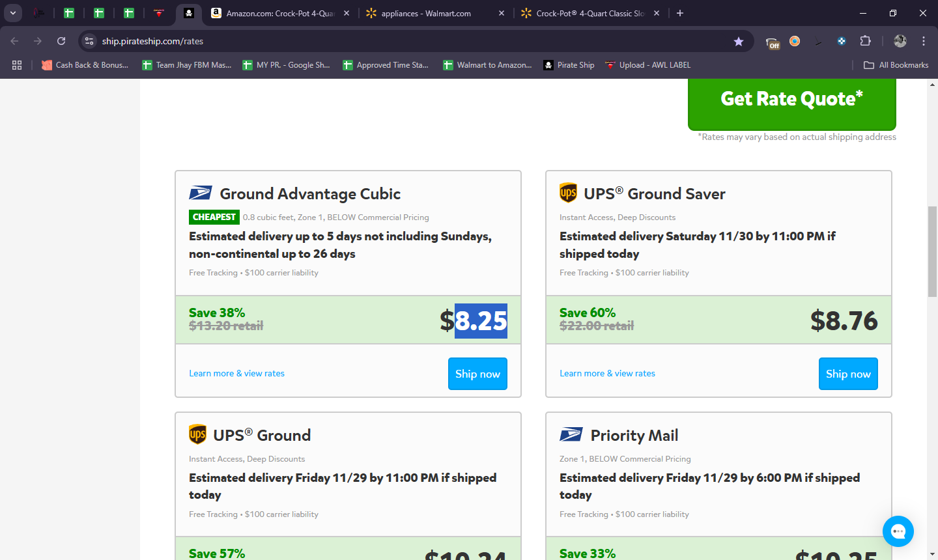The image size is (938, 560).
Task: Open the blue round extension icon
Action: point(842,41)
